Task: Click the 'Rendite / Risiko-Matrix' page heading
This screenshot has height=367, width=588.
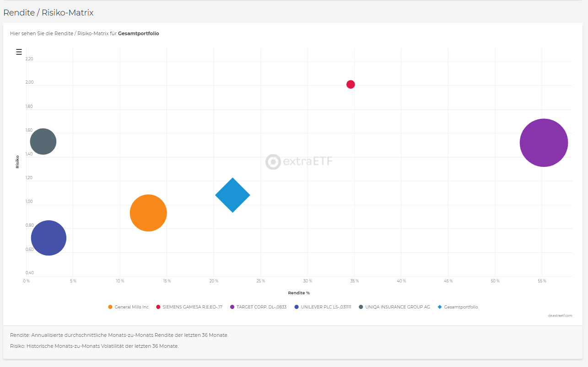Action: tap(49, 13)
